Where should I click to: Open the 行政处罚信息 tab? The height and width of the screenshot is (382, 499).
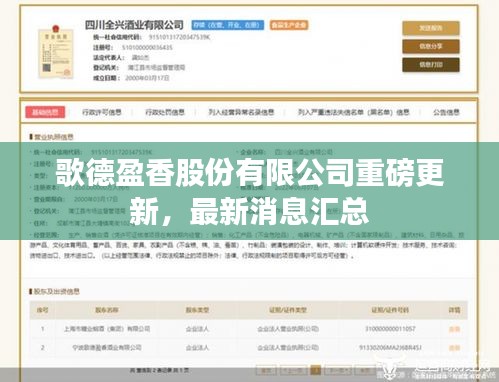pyautogui.click(x=165, y=112)
